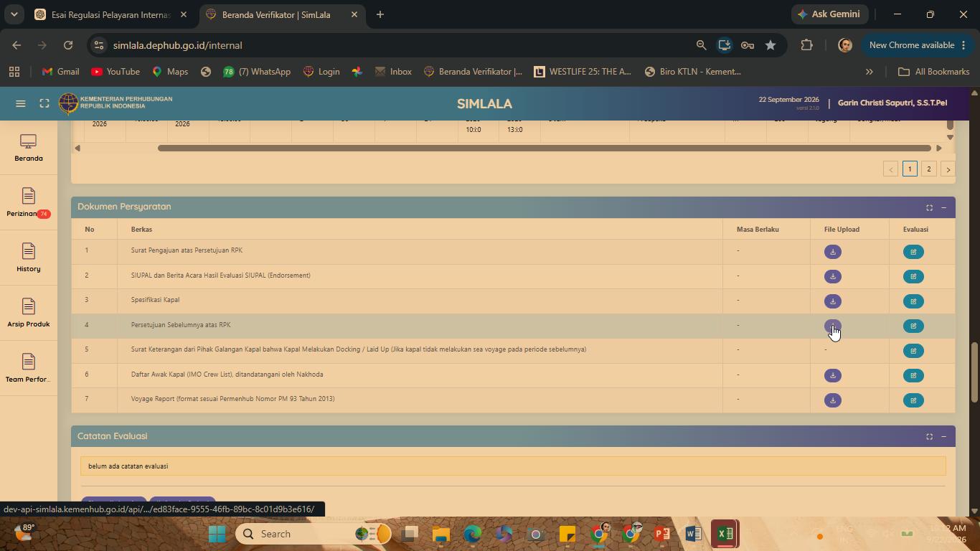Open the Perizinan sidebar item
980x551 pixels.
[x=29, y=203]
